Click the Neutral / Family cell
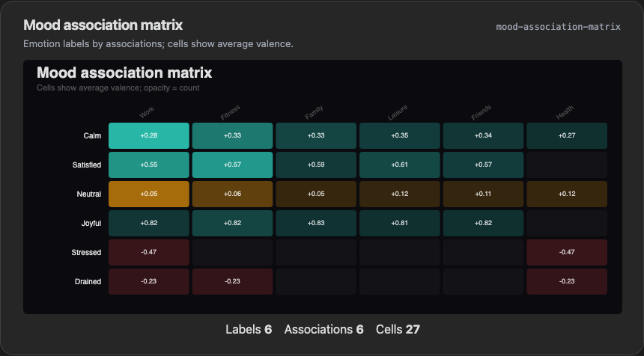The height and width of the screenshot is (356, 644). click(x=316, y=194)
